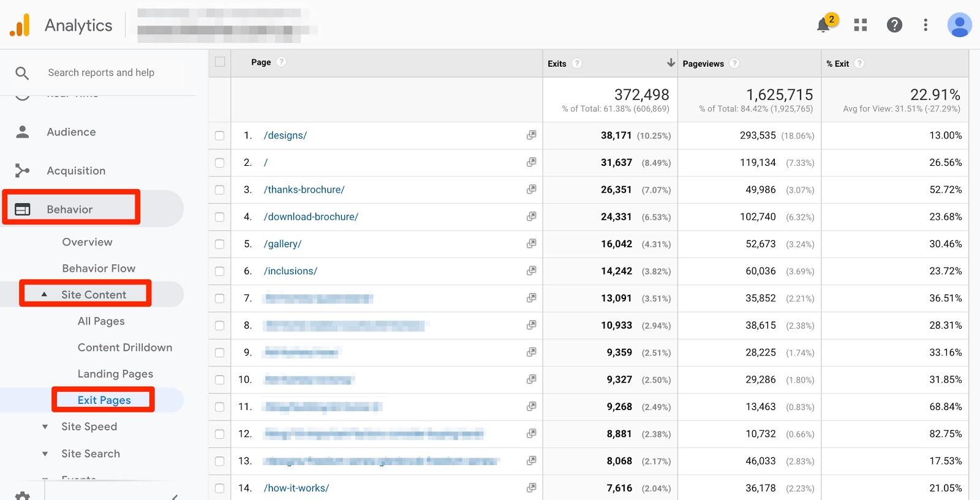Sort by the Page column header
Viewport: 980px width, 500px height.
click(261, 62)
